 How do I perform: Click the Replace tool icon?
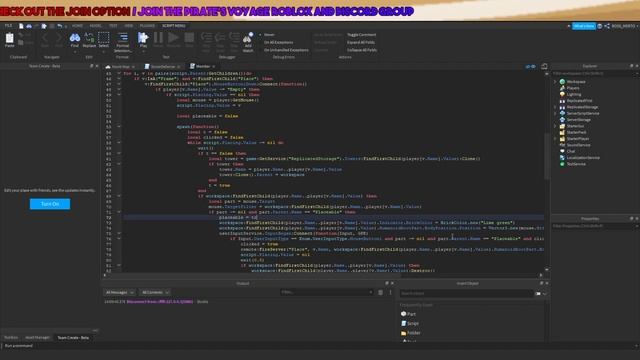[89, 38]
